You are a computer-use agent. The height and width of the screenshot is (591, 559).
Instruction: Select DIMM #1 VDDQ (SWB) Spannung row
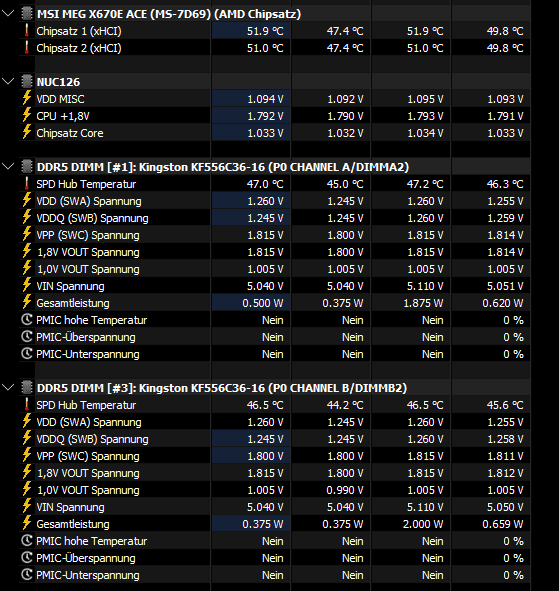(x=275, y=218)
